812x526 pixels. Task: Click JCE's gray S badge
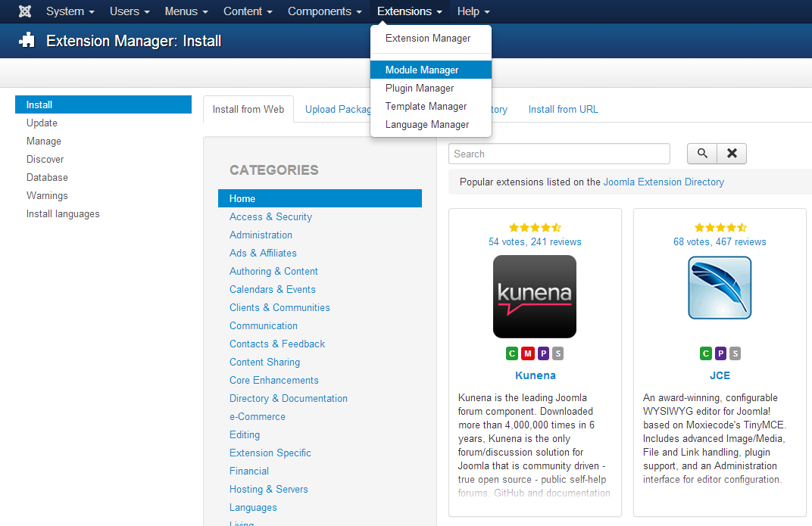[735, 353]
